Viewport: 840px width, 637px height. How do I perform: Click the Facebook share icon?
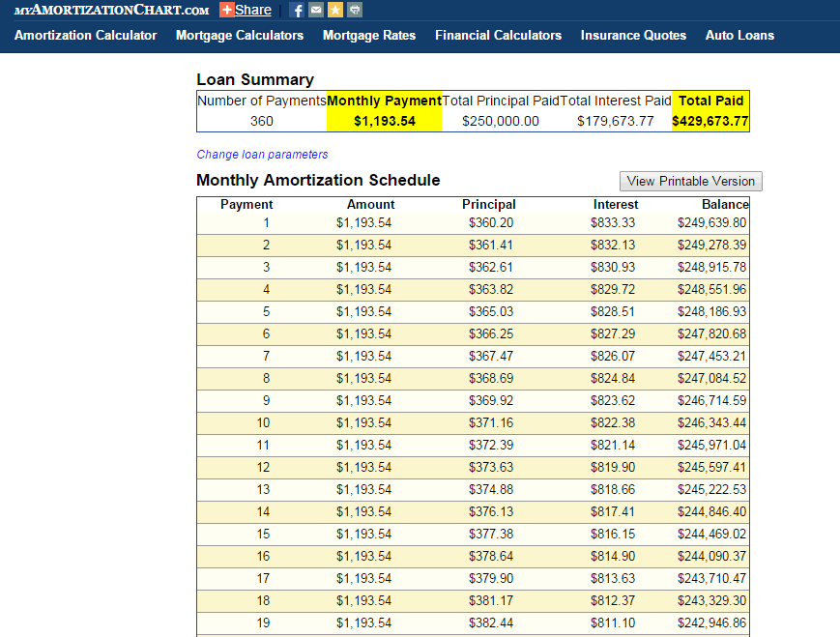297,10
